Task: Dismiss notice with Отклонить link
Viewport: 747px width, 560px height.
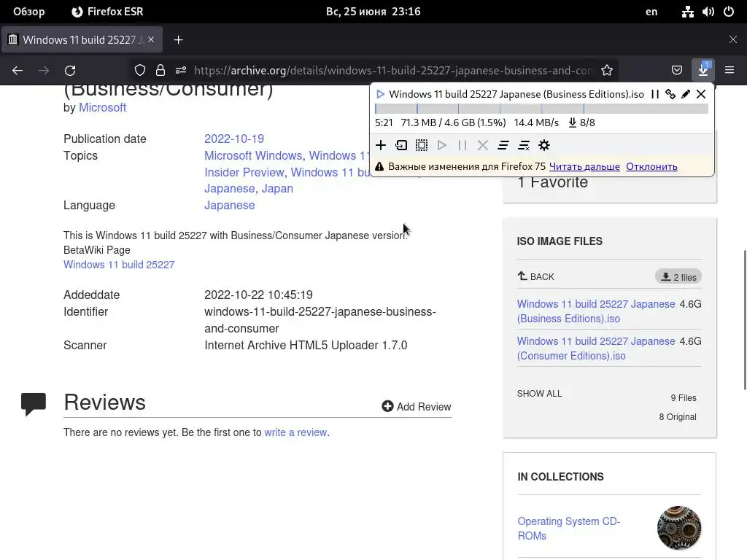Action: pos(651,167)
